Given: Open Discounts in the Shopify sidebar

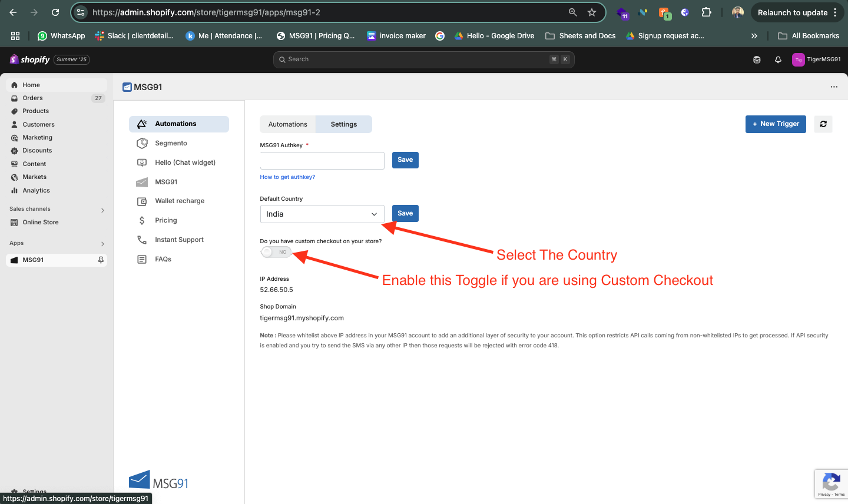Looking at the screenshot, I should (x=57, y=151).
